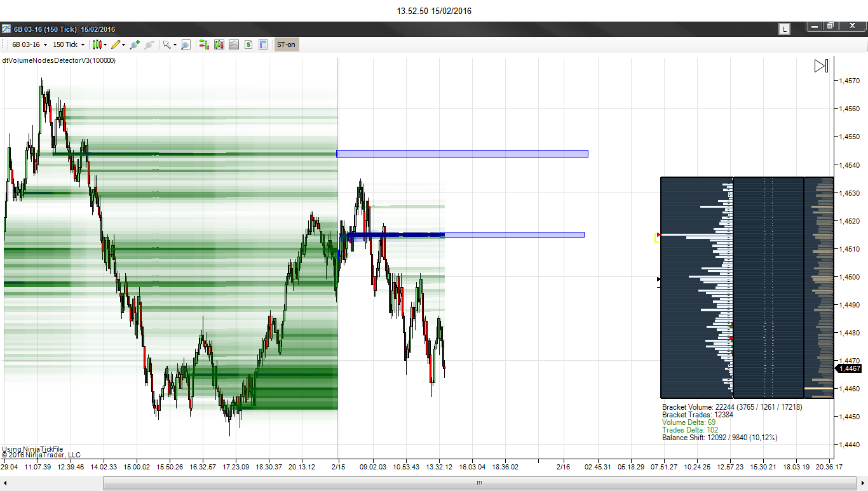Click the 13.32.12 time axis label

tap(439, 467)
